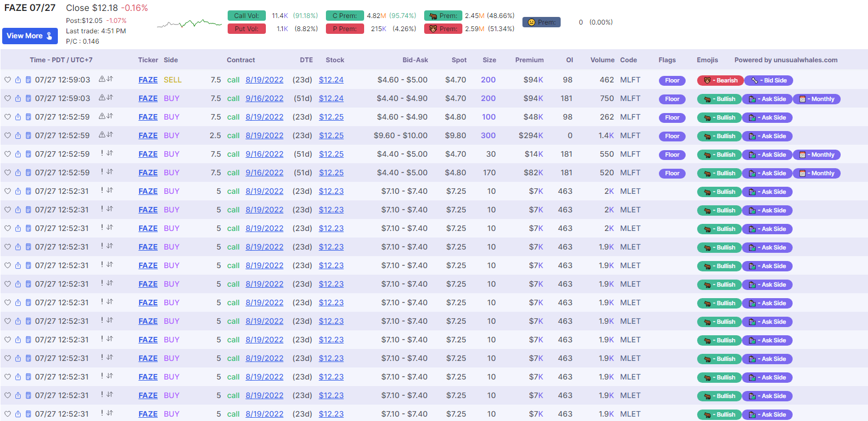Screen dimensions: 868x421
Task: Favorite the 12:59:03 SELL row with heart icon
Action: tap(8, 80)
